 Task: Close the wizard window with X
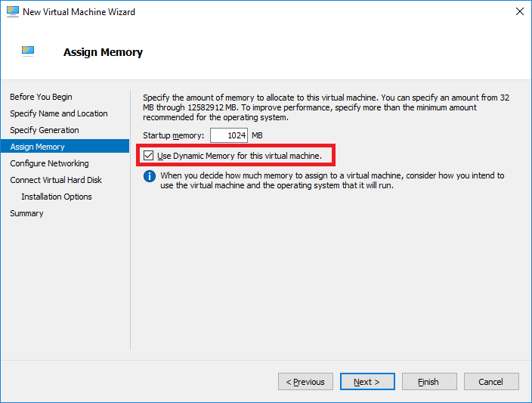pyautogui.click(x=519, y=11)
